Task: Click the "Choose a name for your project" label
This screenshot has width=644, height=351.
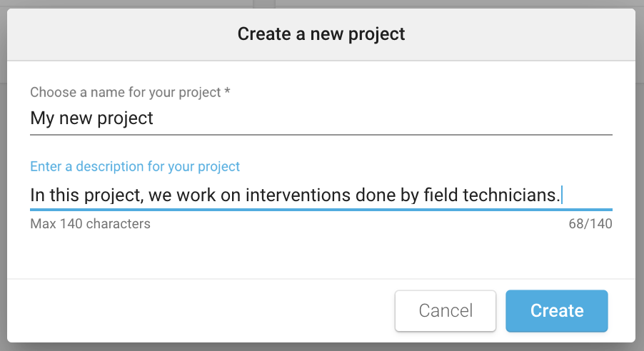Action: pos(125,92)
